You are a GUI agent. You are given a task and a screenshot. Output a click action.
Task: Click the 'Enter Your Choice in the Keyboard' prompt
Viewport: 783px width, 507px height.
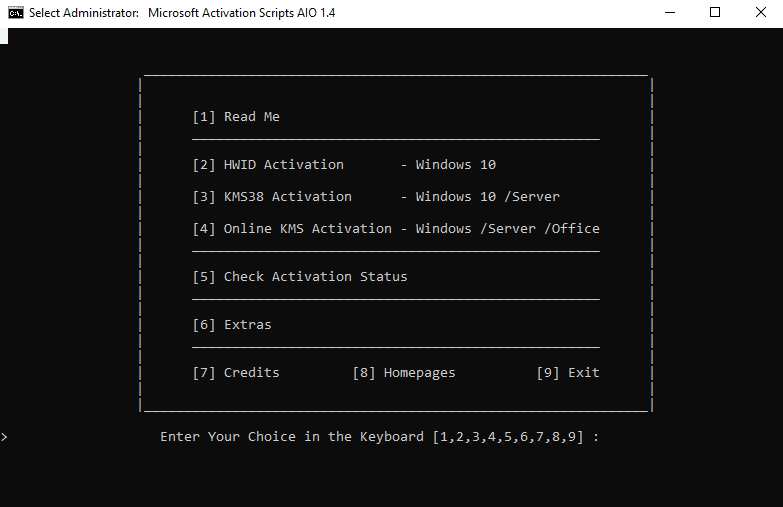click(x=380, y=437)
